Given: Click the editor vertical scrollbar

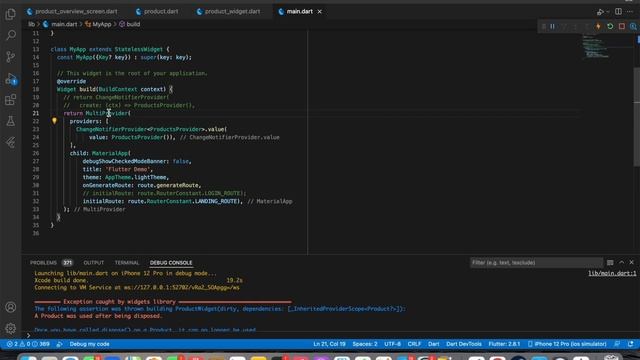Looking at the screenshot, I should (x=637, y=116).
